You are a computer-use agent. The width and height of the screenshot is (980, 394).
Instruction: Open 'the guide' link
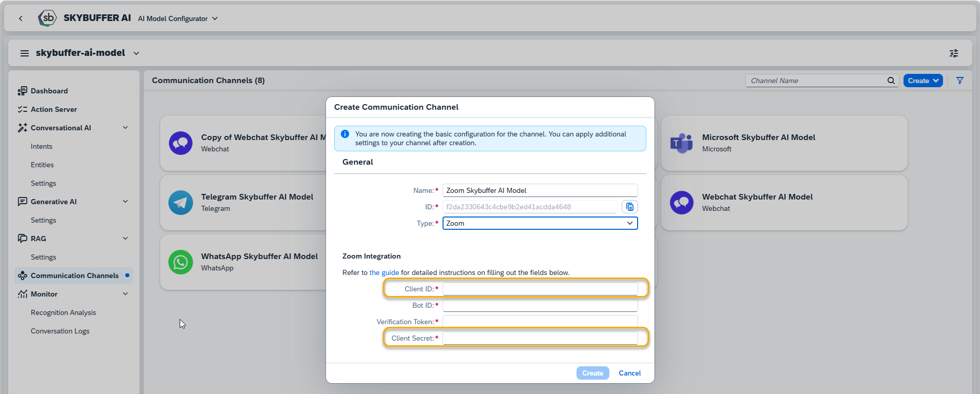point(384,272)
